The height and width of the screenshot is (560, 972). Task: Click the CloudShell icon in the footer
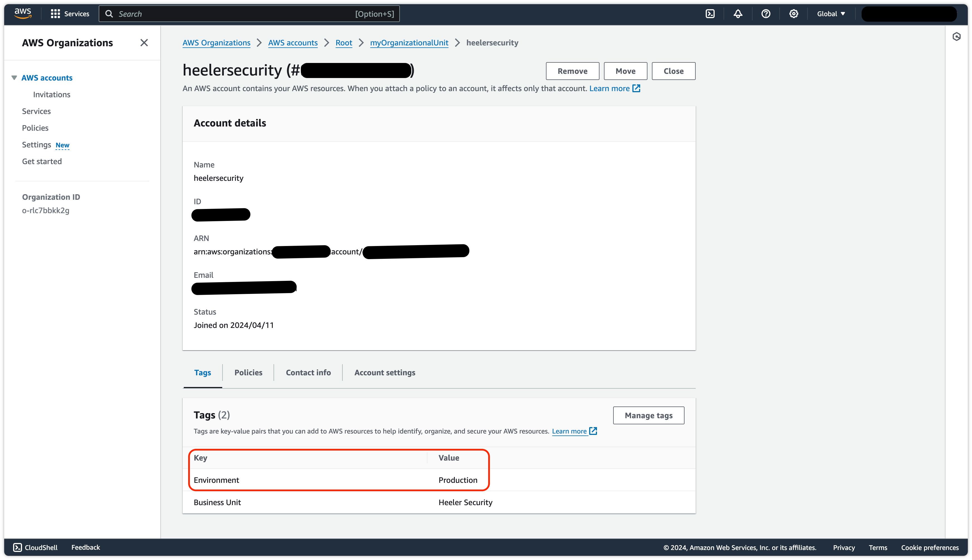17,547
